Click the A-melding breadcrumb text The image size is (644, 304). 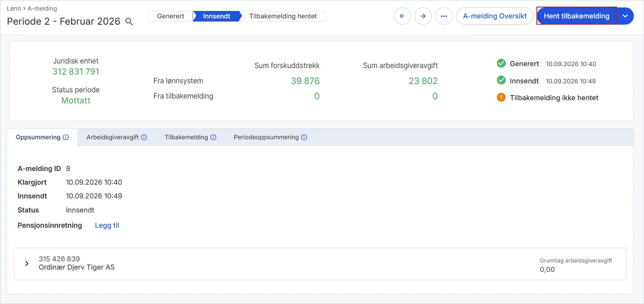click(x=42, y=8)
